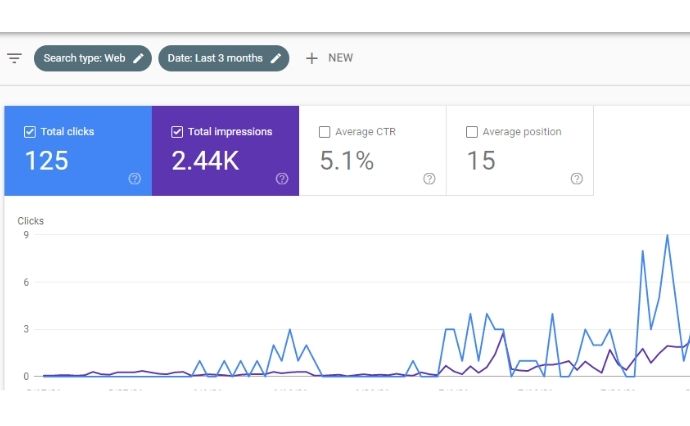Uncheck the Total impressions checkbox
The height and width of the screenshot is (426, 690).
tap(177, 132)
